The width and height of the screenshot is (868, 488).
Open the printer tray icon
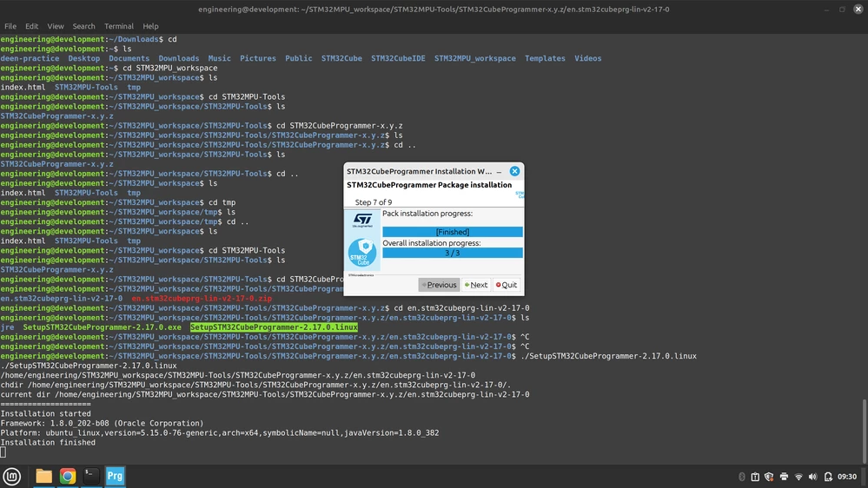click(784, 477)
